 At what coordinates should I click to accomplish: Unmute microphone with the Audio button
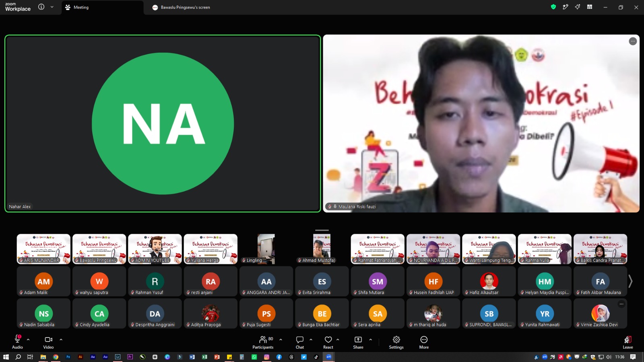coord(17,341)
